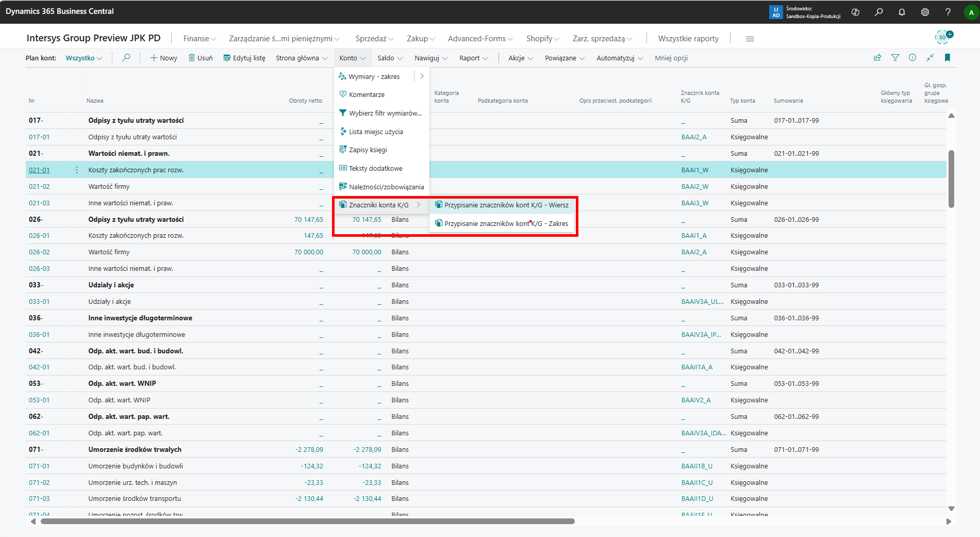Viewport: 980px width, 537px height.
Task: Expand the Finanse navigation menu
Action: pyautogui.click(x=200, y=39)
